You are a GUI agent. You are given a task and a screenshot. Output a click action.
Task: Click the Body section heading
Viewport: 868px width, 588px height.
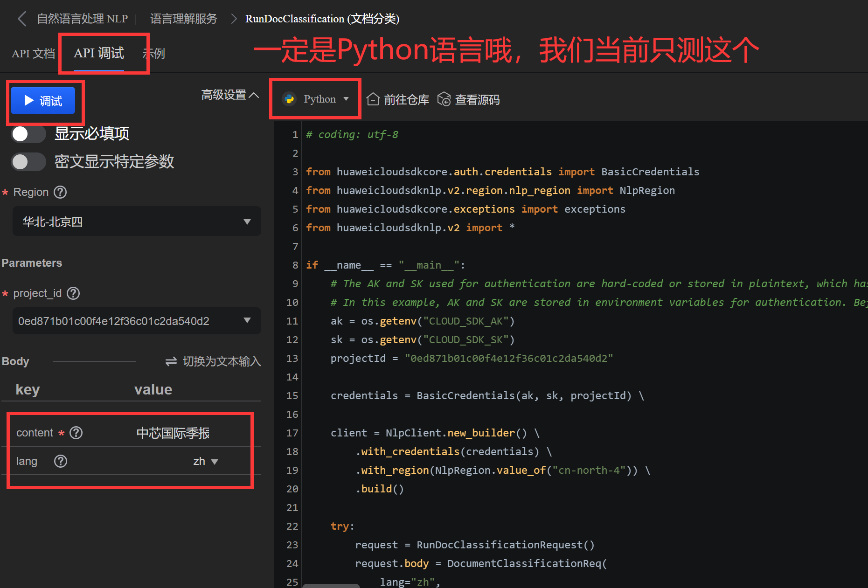tap(15, 361)
